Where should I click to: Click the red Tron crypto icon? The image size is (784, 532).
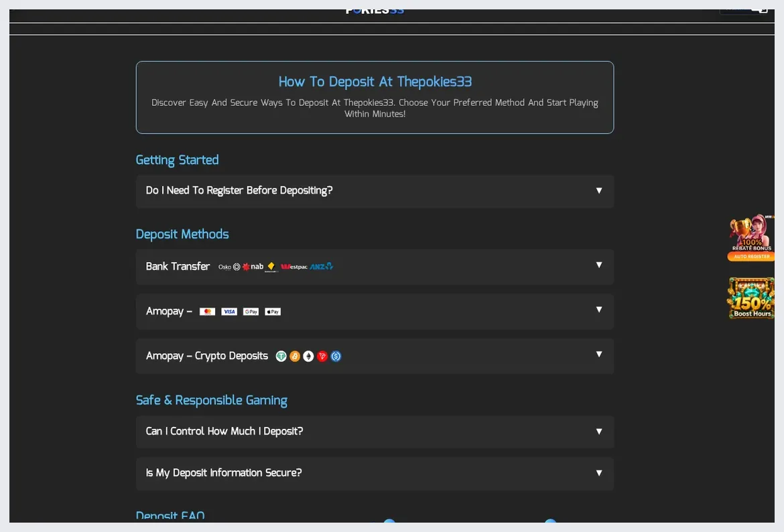click(x=322, y=356)
